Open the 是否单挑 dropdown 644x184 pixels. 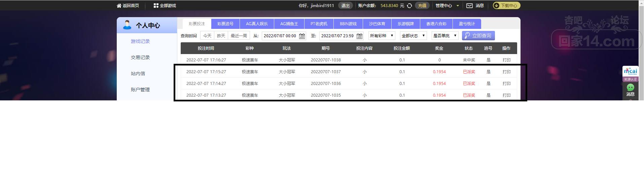445,36
